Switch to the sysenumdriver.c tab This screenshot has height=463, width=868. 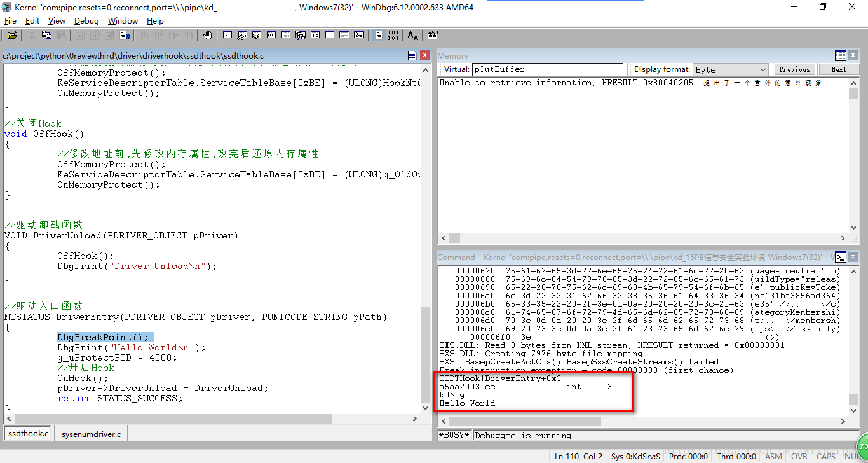pos(91,434)
